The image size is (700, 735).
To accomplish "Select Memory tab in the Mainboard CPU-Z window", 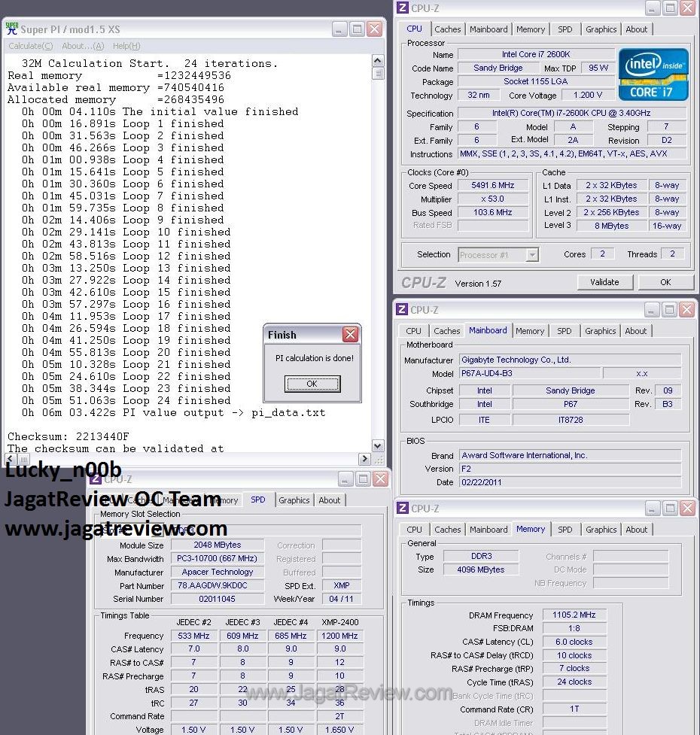I will click(530, 331).
